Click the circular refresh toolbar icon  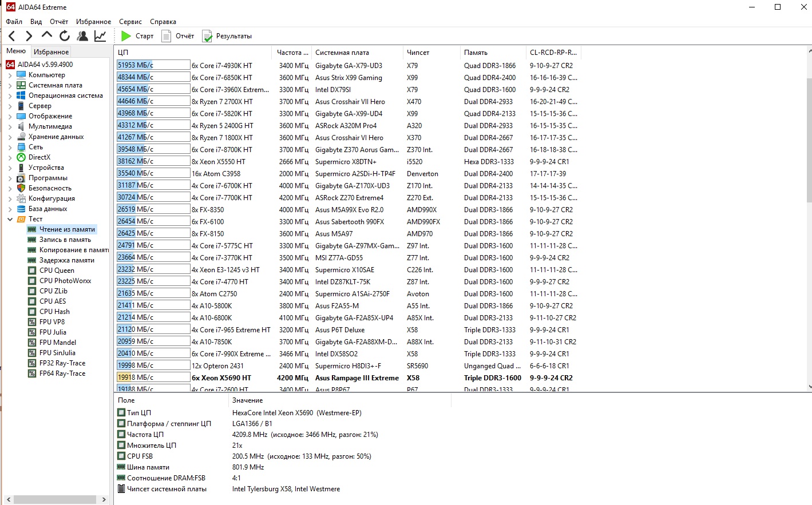click(x=65, y=36)
